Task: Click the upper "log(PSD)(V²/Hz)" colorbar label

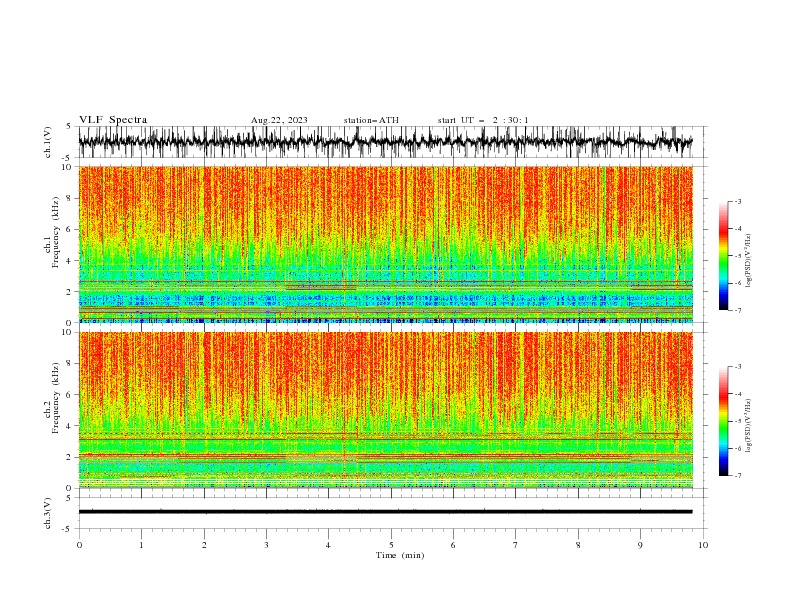Action: (x=748, y=261)
